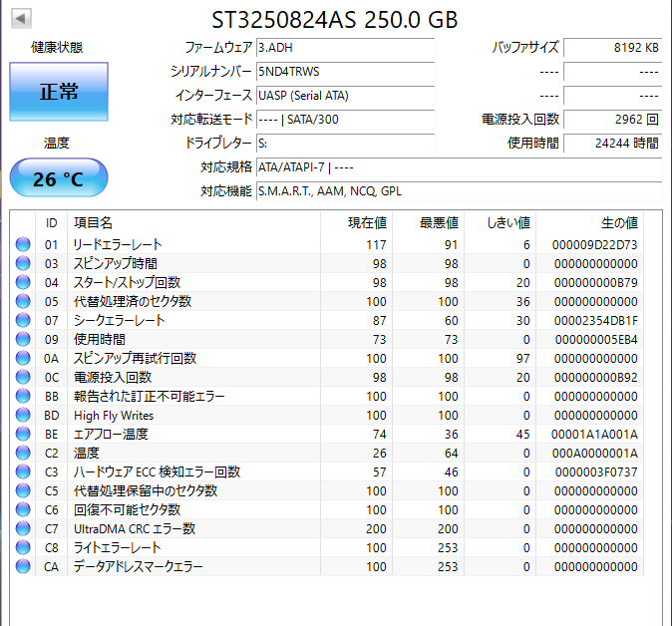Select the ハードウェア ECC 検知エラー回数 attribute name
The image size is (672, 626).
pos(157,471)
